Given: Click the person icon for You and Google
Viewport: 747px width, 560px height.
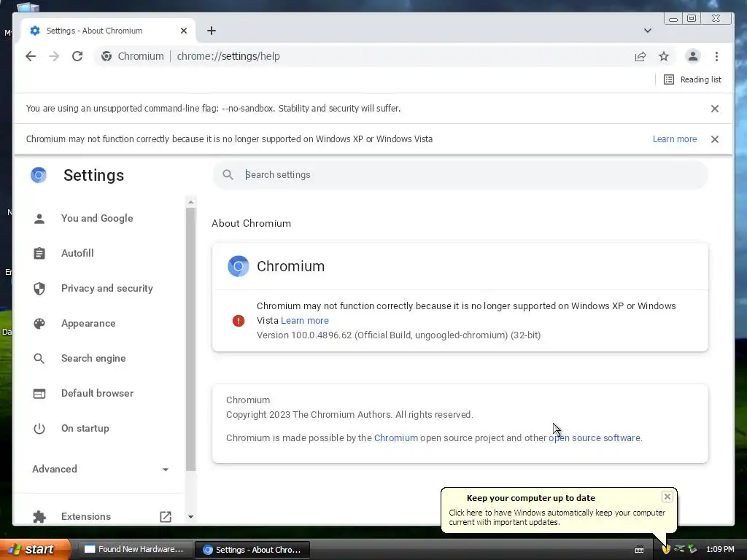Looking at the screenshot, I should (39, 219).
